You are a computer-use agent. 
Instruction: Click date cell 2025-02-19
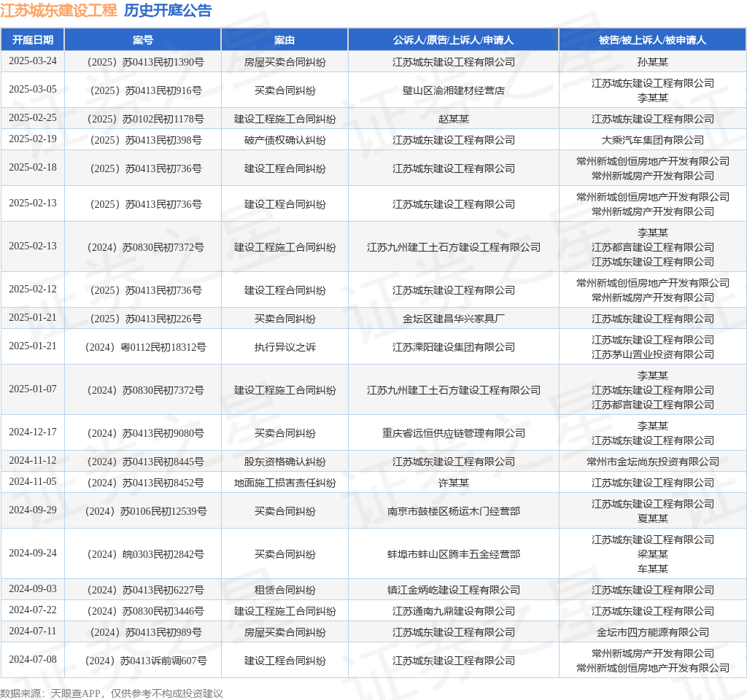(x=32, y=139)
